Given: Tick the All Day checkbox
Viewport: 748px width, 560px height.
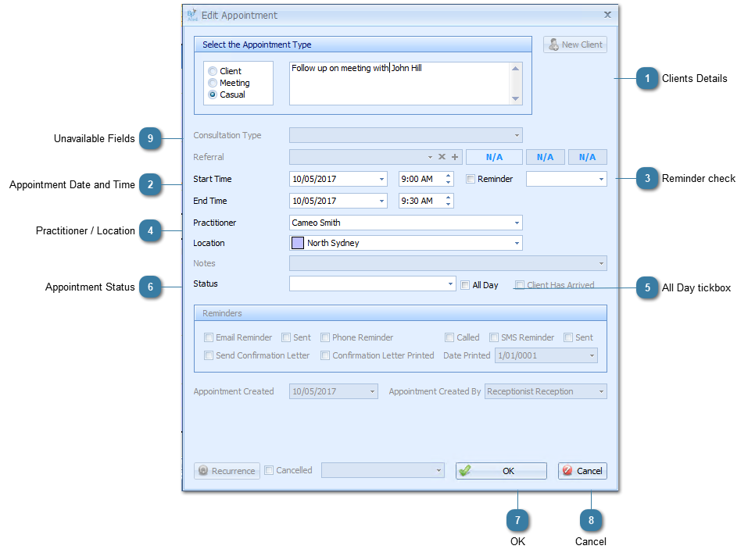Looking at the screenshot, I should 465,285.
